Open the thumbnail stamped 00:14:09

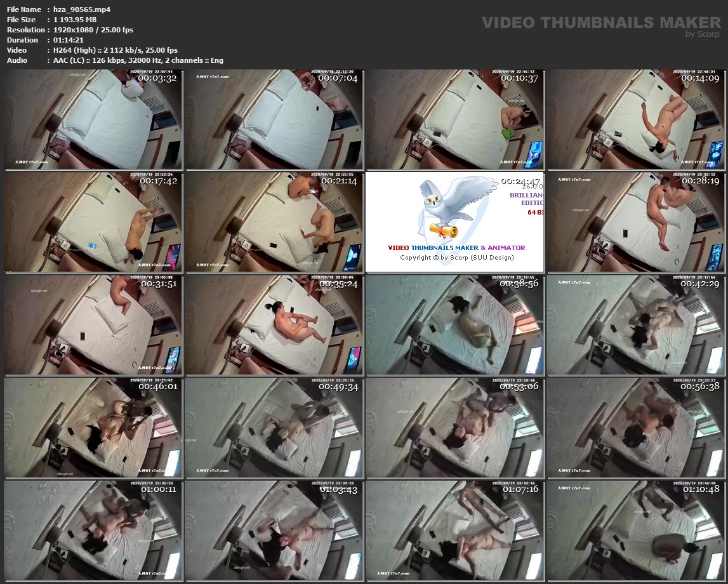pyautogui.click(x=637, y=120)
